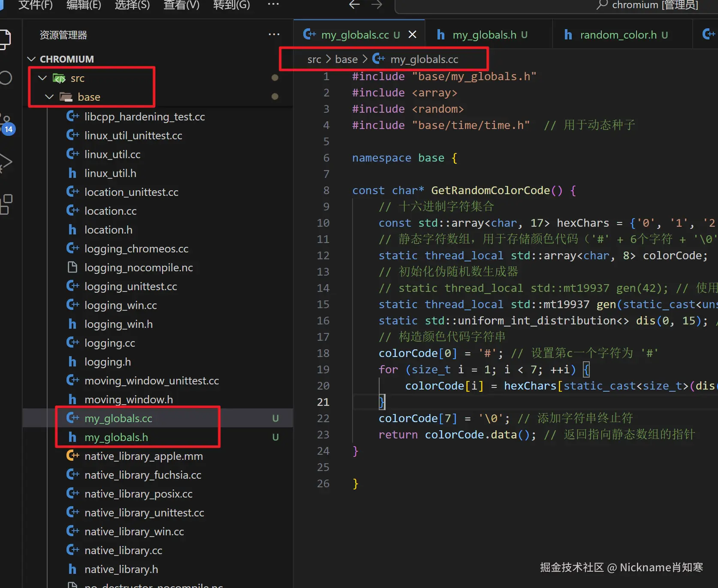This screenshot has width=718, height=588.
Task: Open the Extensions view icon
Action: (5, 204)
